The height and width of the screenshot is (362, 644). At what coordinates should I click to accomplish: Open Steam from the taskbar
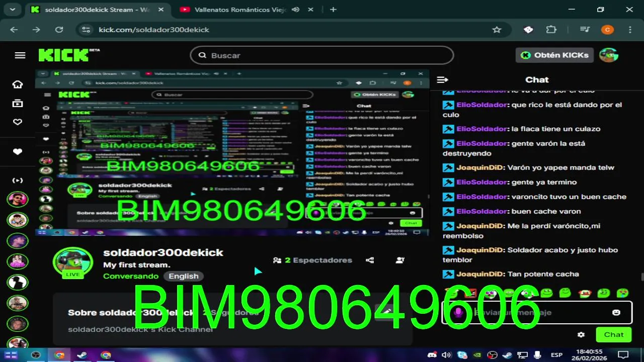click(82, 355)
